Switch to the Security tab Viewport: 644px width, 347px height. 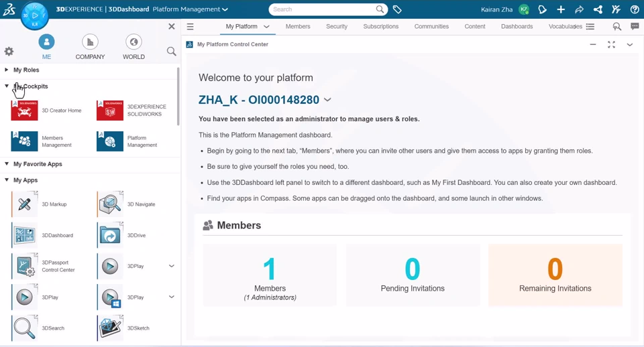pyautogui.click(x=337, y=26)
